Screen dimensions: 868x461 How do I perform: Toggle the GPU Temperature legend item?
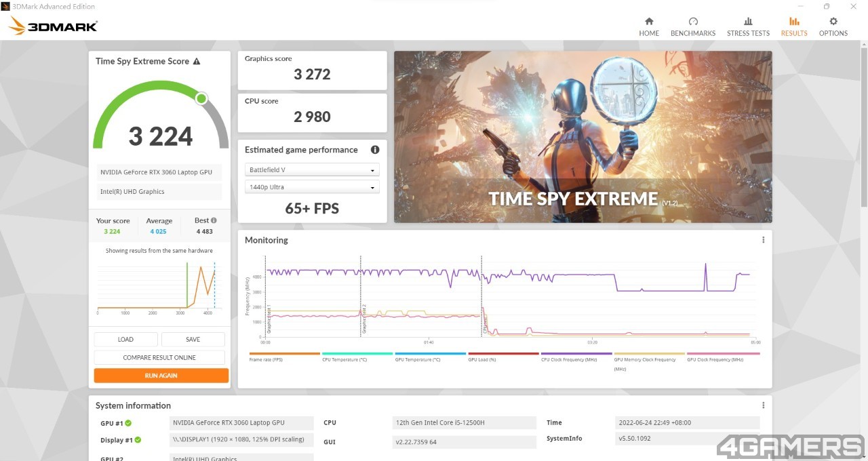[430, 357]
